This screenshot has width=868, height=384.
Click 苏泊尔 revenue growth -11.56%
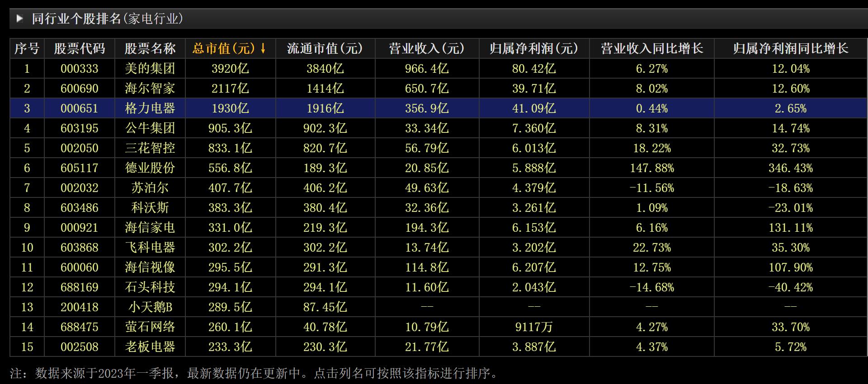pyautogui.click(x=652, y=188)
